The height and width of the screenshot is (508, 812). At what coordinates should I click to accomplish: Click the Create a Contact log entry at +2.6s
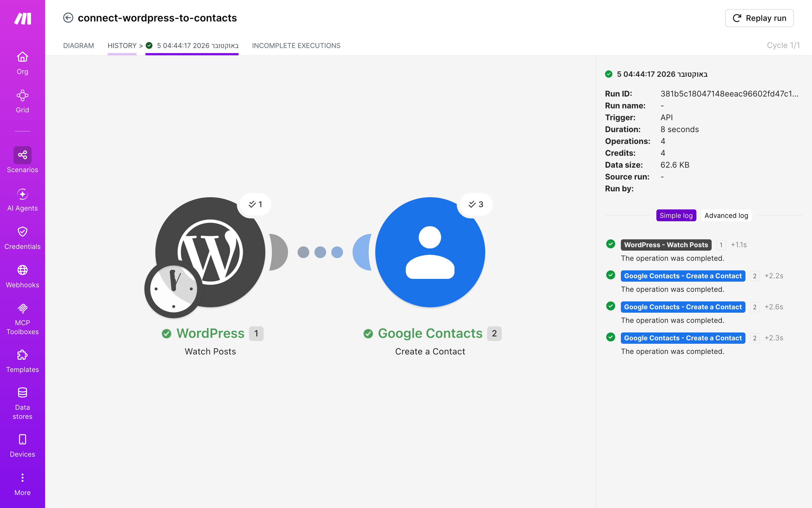coord(683,307)
